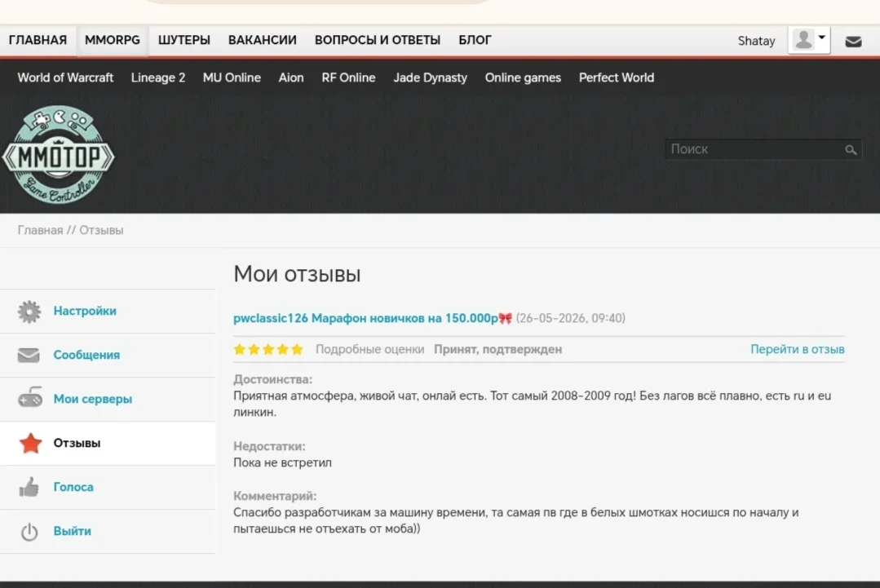Viewport: 880px width, 588px height.
Task: Click the text Пока не встретил
Action: [282, 463]
